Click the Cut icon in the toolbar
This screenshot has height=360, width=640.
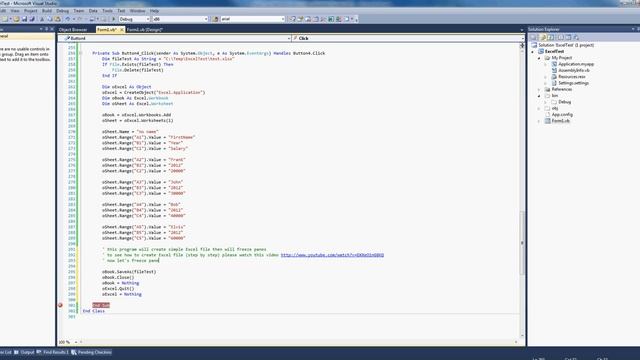pos(42,19)
